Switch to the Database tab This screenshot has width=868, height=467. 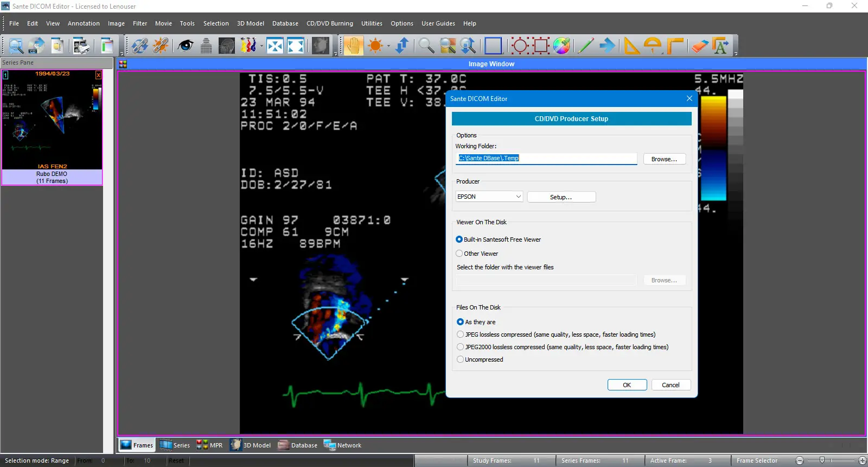click(x=297, y=445)
